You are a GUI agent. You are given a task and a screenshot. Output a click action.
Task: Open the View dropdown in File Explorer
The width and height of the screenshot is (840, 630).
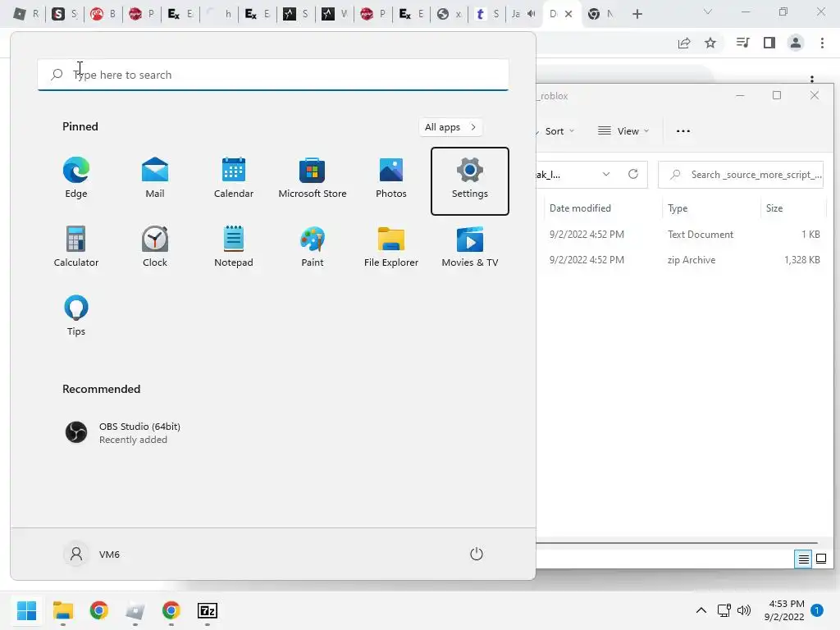(x=623, y=131)
